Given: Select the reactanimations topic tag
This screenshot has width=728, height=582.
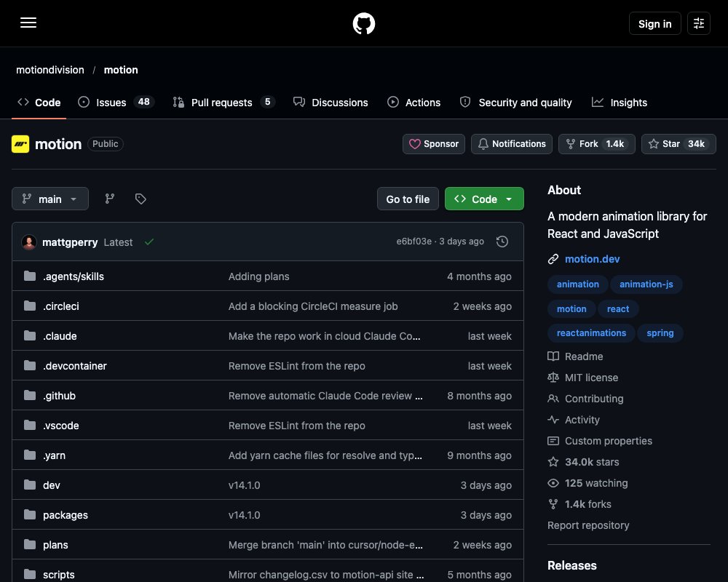Looking at the screenshot, I should click(x=591, y=332).
